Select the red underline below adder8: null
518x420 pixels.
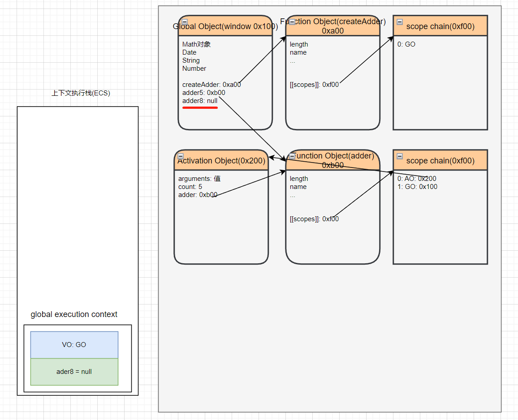[x=200, y=107]
